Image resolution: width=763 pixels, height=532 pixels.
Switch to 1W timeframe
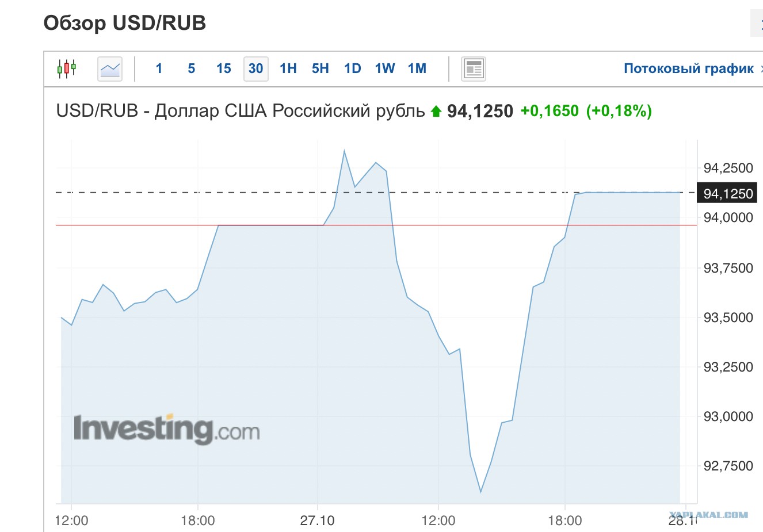pyautogui.click(x=385, y=69)
